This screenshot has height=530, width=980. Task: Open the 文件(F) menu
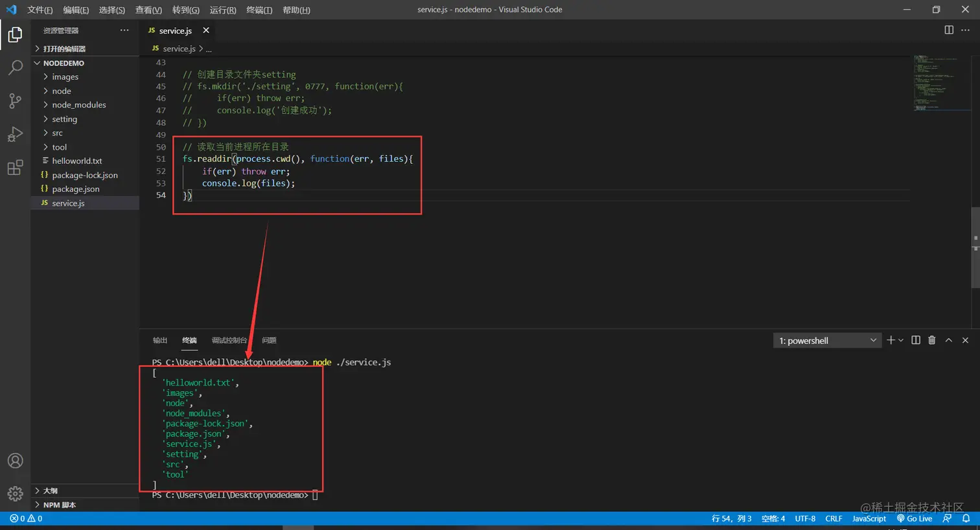pos(40,10)
